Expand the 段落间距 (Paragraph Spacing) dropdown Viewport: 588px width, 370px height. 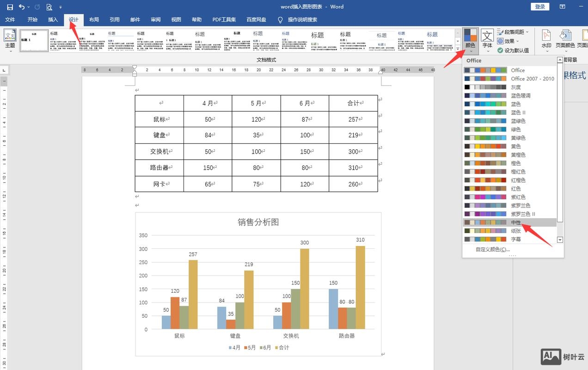(513, 32)
